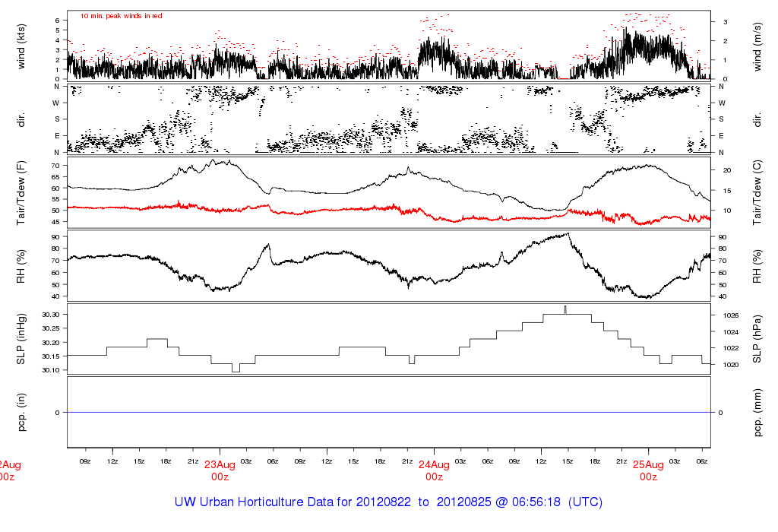Click the '10 min. peak winds in red' legend text
This screenshot has width=778, height=532.
(121, 16)
